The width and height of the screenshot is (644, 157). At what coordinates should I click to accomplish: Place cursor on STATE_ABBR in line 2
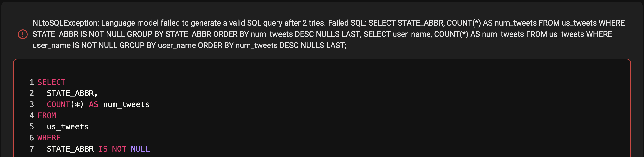click(70, 93)
